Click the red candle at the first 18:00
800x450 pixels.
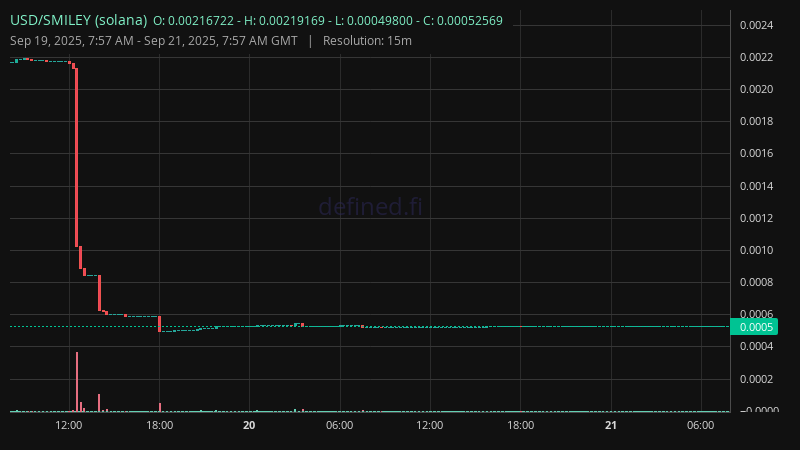click(x=160, y=324)
